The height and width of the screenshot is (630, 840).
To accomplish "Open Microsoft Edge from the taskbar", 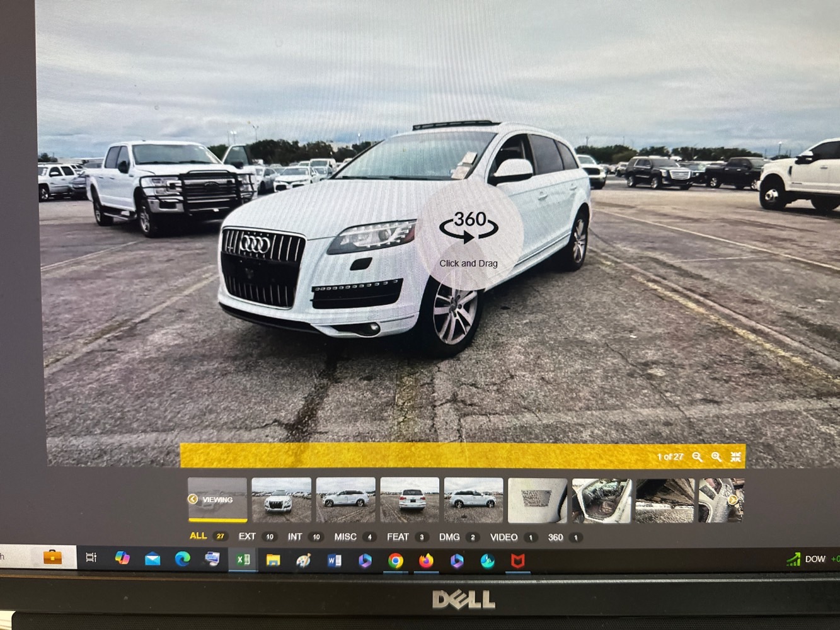I will tap(183, 559).
